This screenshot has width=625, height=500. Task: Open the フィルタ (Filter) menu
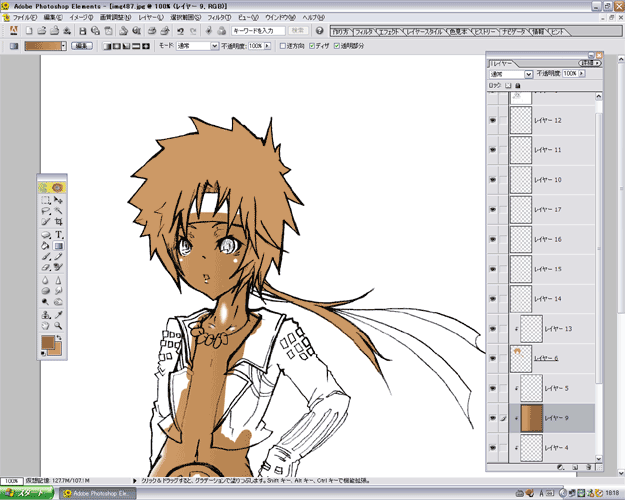[219, 18]
